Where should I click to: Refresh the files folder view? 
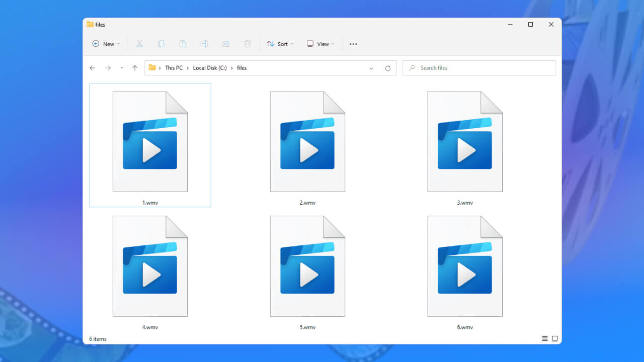[388, 68]
